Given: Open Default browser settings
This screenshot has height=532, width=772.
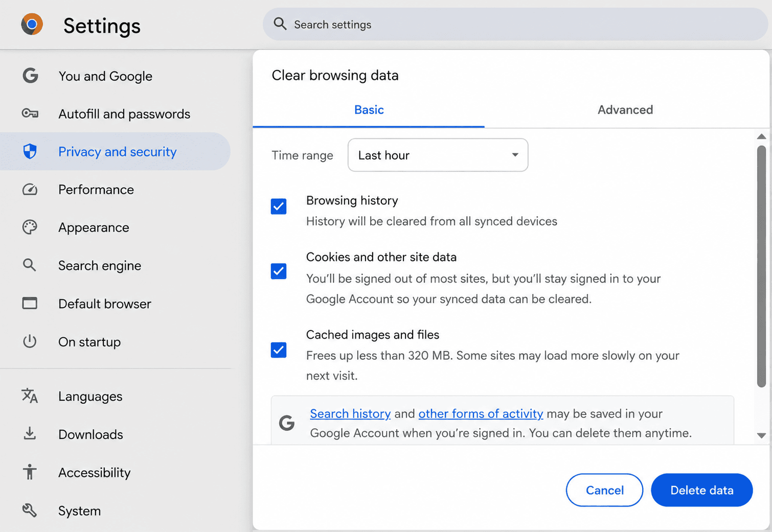Looking at the screenshot, I should pyautogui.click(x=115, y=304).
